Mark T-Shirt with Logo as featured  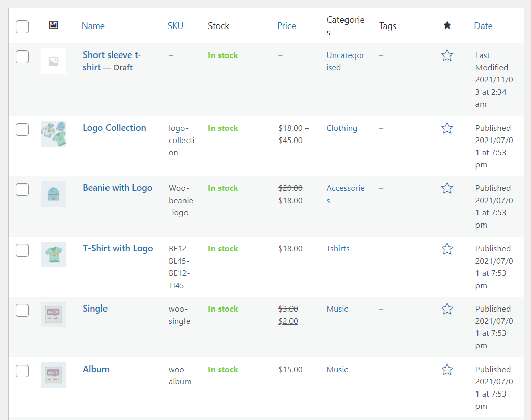click(x=447, y=249)
